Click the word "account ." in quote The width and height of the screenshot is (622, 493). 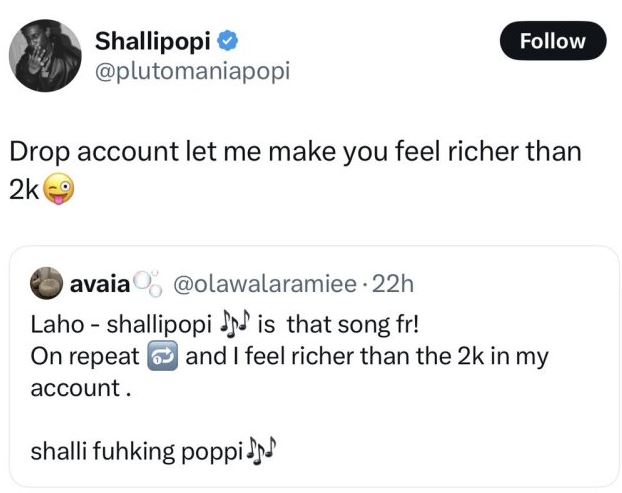(81, 388)
